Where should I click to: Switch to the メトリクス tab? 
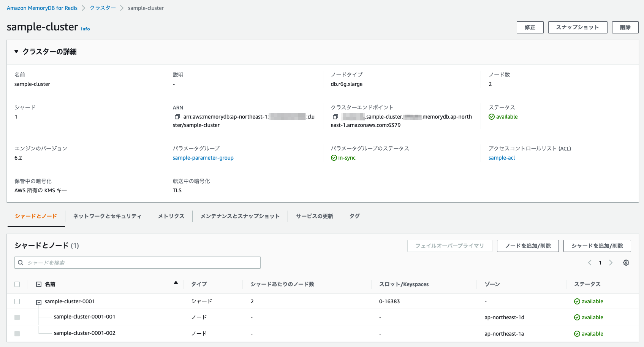170,216
